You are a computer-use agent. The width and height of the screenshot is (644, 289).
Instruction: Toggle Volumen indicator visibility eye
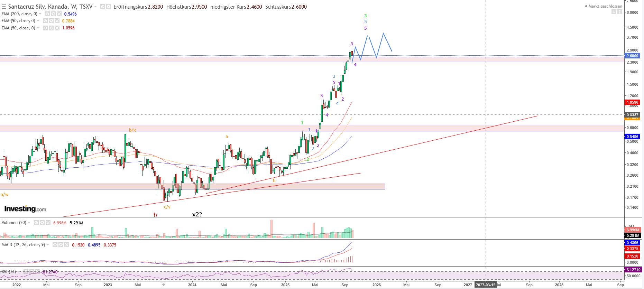point(36,223)
